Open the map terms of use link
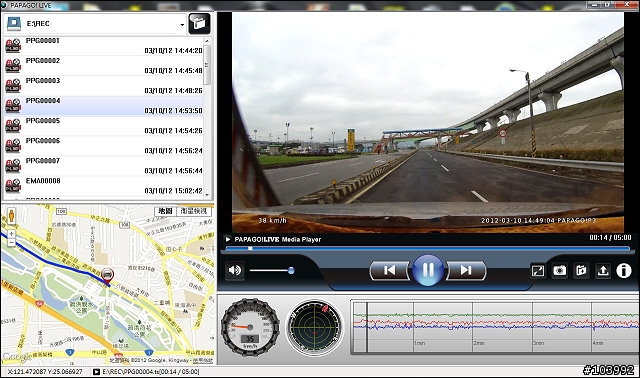 (203, 360)
